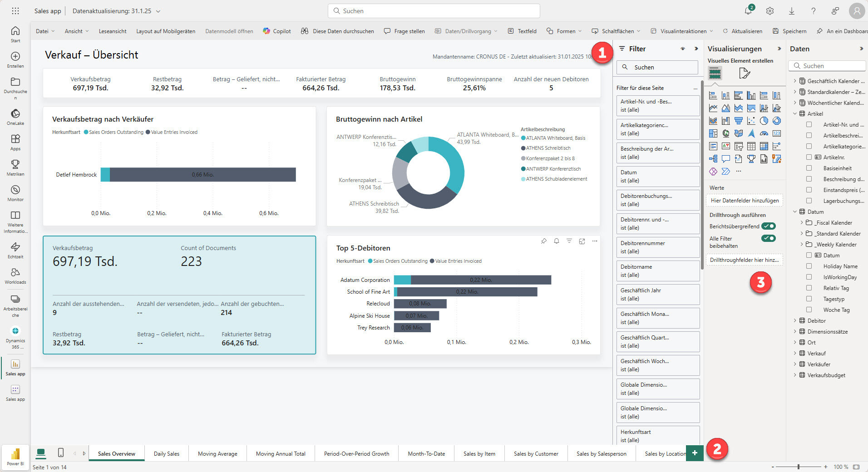Screen dimensions: 868x472
Task: Choose the map globe visual icon
Action: 726,133
